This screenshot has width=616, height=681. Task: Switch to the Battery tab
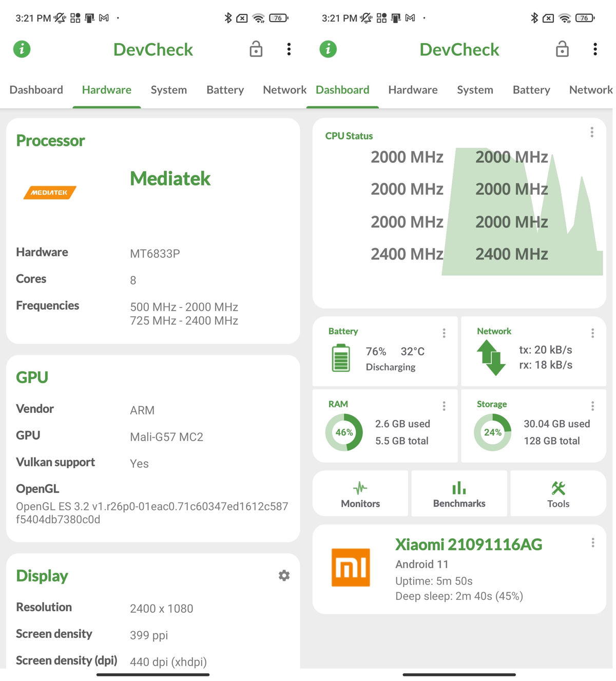[x=225, y=90]
